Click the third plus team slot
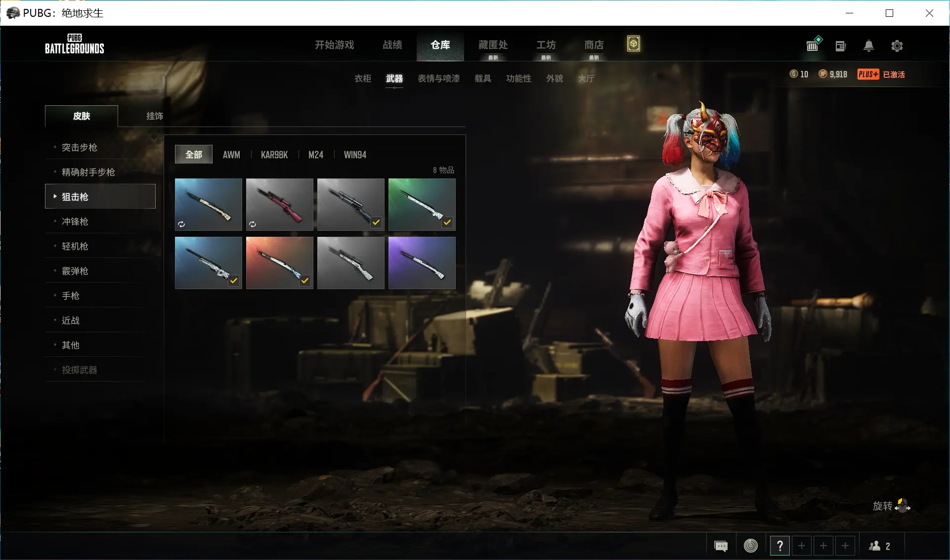This screenshot has width=950, height=560. (x=845, y=546)
